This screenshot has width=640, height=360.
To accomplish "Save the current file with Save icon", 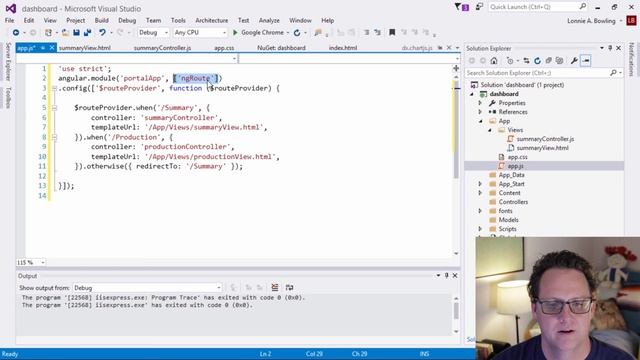I will coord(76,32).
